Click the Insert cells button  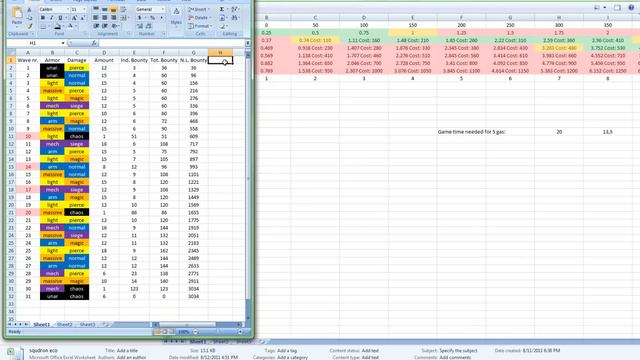click(x=199, y=9)
